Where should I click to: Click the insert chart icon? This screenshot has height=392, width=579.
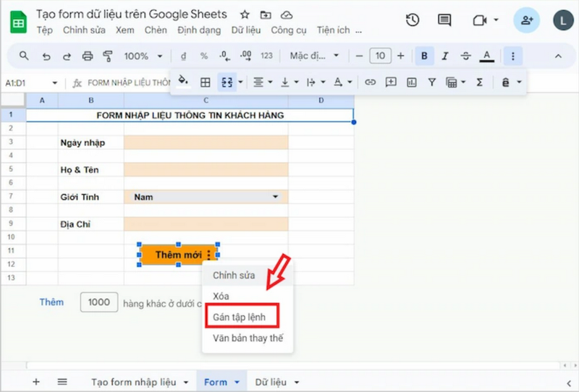[x=412, y=82]
